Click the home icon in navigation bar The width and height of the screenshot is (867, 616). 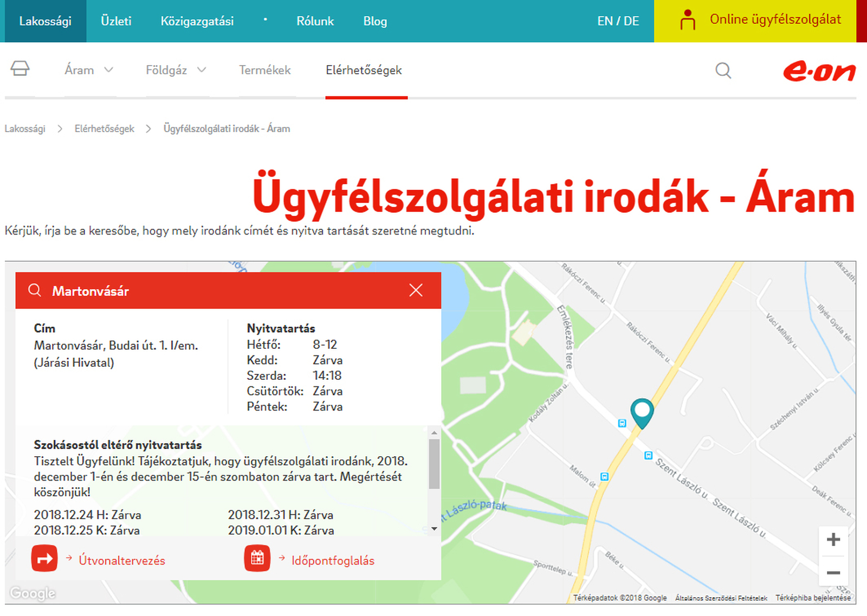click(20, 69)
